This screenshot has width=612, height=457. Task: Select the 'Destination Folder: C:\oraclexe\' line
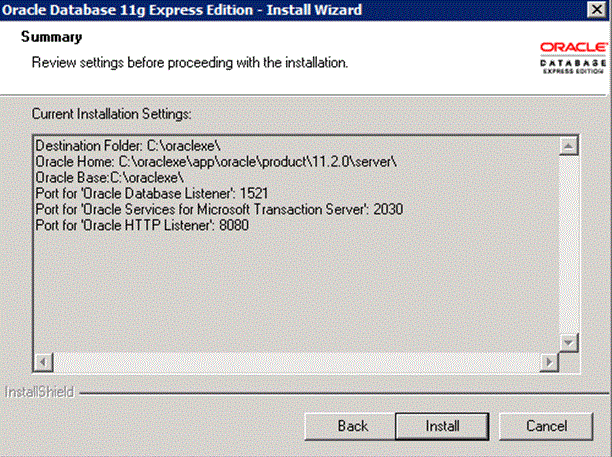[x=128, y=146]
